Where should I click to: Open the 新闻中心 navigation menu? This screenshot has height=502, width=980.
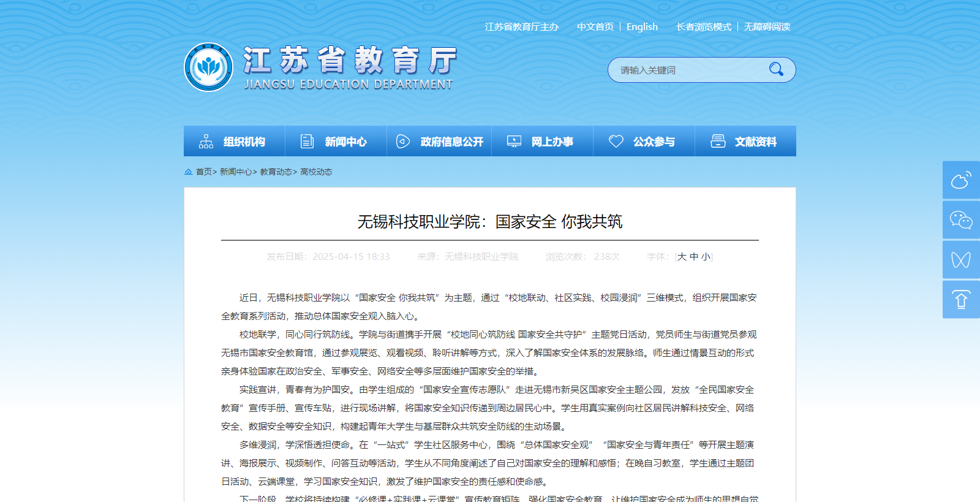coord(336,142)
